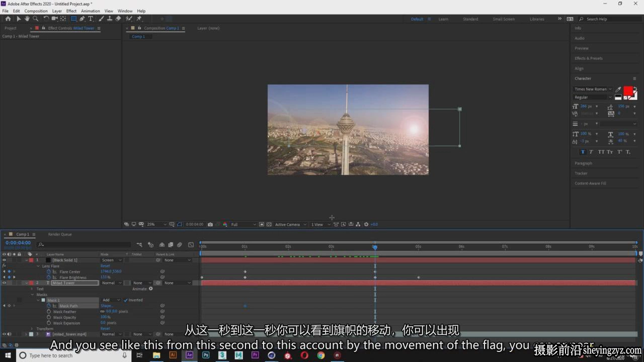
Task: Hide the Milad Tower text layer
Action: click(4, 283)
